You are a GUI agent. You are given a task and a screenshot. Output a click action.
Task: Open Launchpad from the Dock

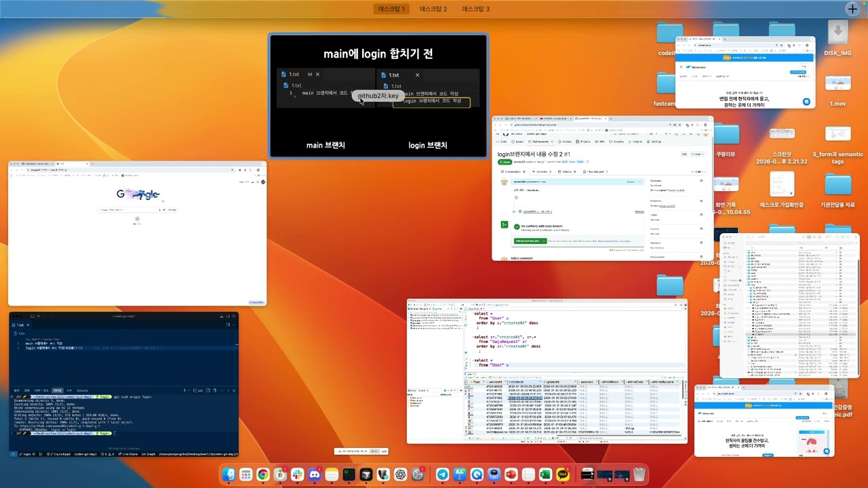pyautogui.click(x=245, y=475)
